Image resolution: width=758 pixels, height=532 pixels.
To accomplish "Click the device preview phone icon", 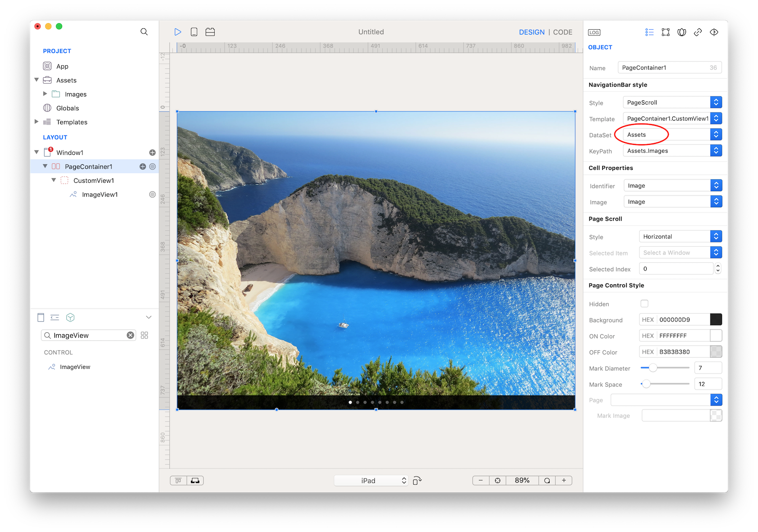I will (194, 32).
